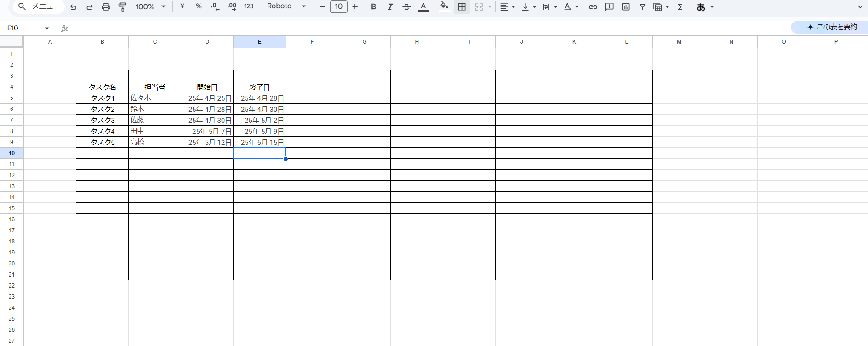Undo the last action

click(73, 7)
